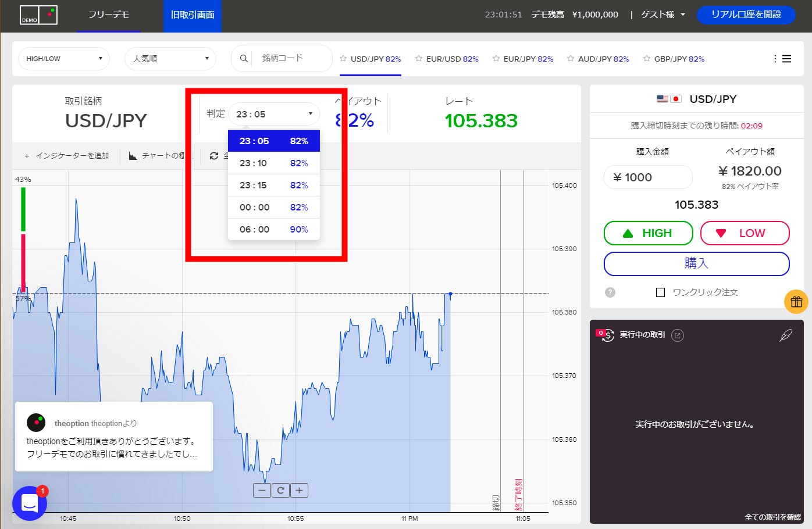Open the chart type icon
The width and height of the screenshot is (812, 529).
(133, 156)
